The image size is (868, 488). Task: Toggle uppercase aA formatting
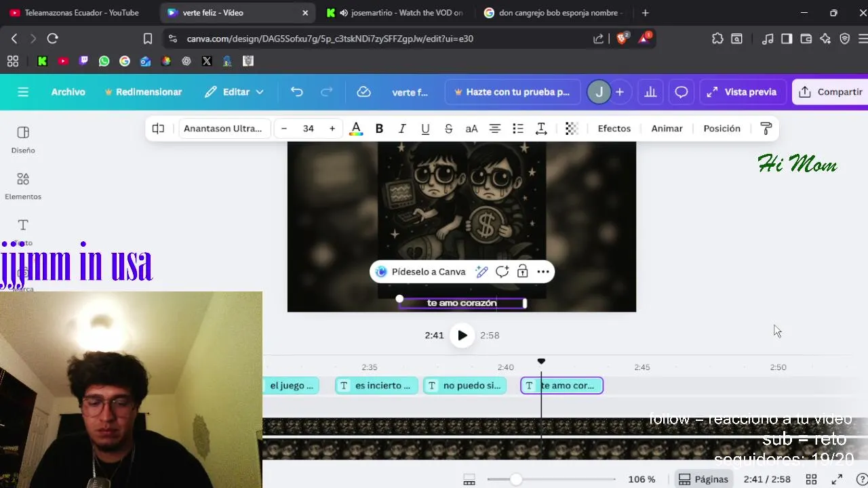tap(471, 128)
